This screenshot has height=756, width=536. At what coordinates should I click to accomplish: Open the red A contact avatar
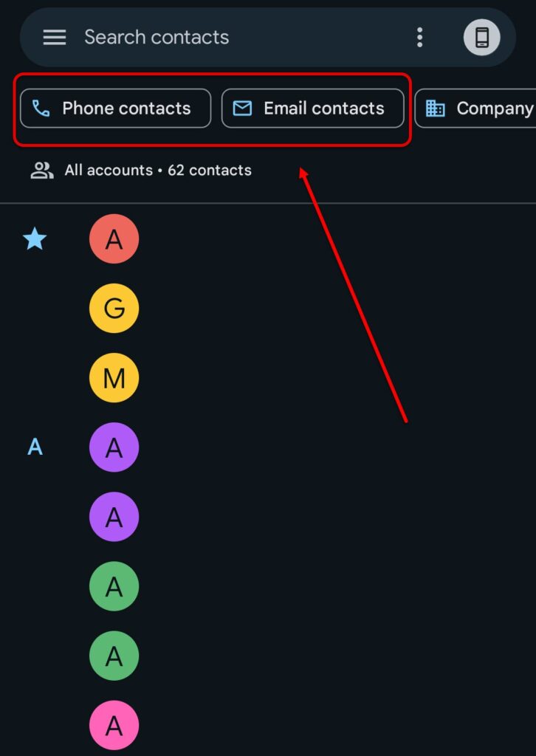click(114, 238)
